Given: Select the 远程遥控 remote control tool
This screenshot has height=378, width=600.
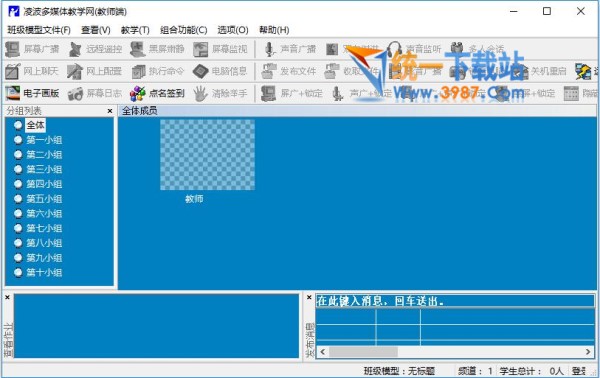Looking at the screenshot, I should point(95,49).
